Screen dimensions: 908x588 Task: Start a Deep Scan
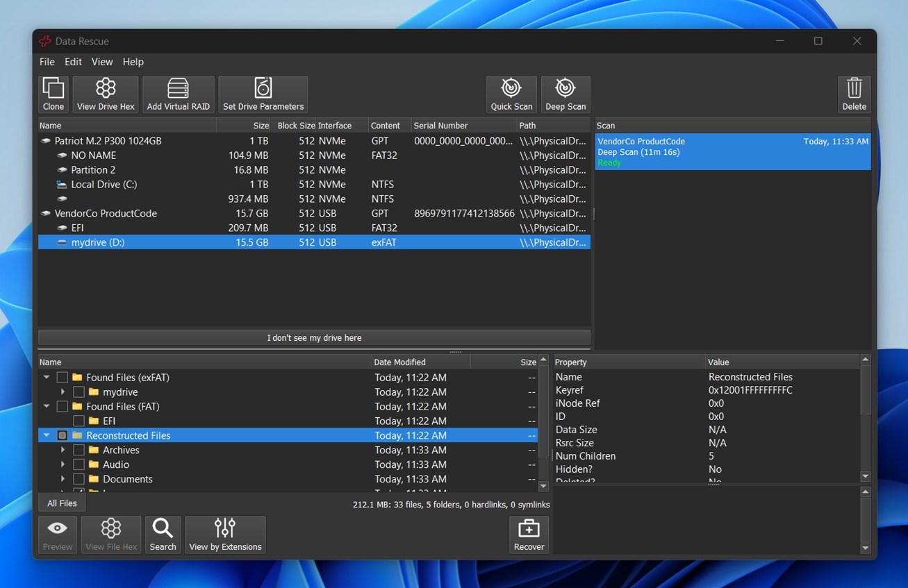point(565,94)
